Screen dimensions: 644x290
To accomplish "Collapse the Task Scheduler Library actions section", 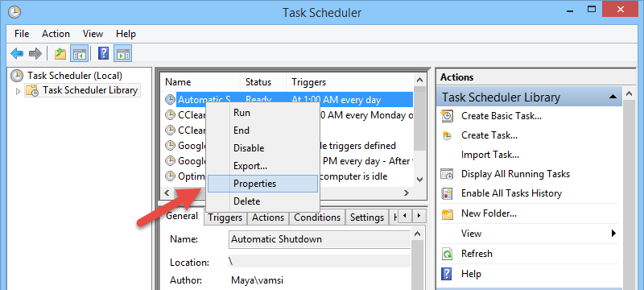I will click(613, 97).
